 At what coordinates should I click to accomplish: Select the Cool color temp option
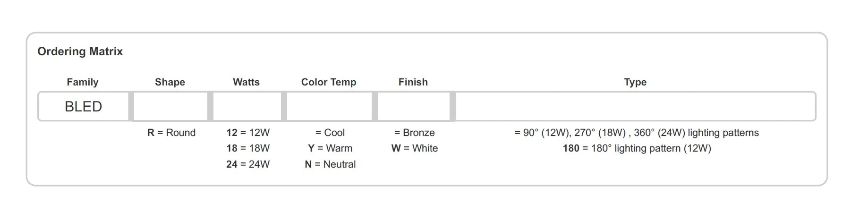pos(330,133)
